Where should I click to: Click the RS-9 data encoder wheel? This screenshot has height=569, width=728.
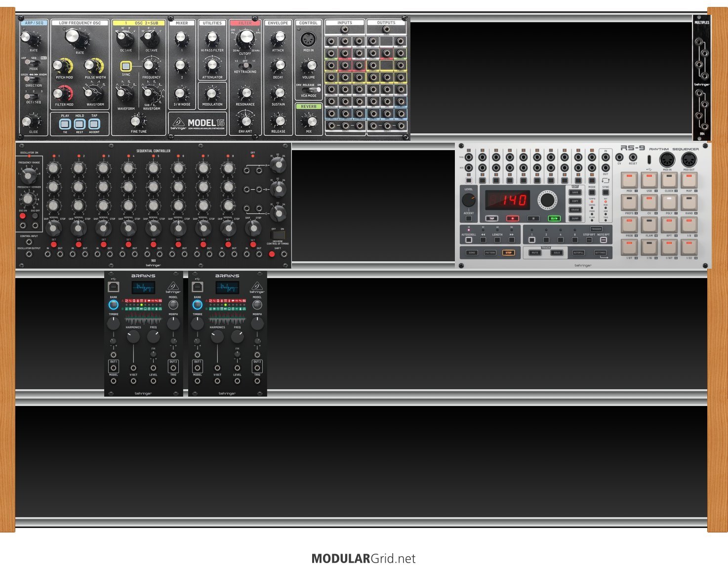pos(547,200)
